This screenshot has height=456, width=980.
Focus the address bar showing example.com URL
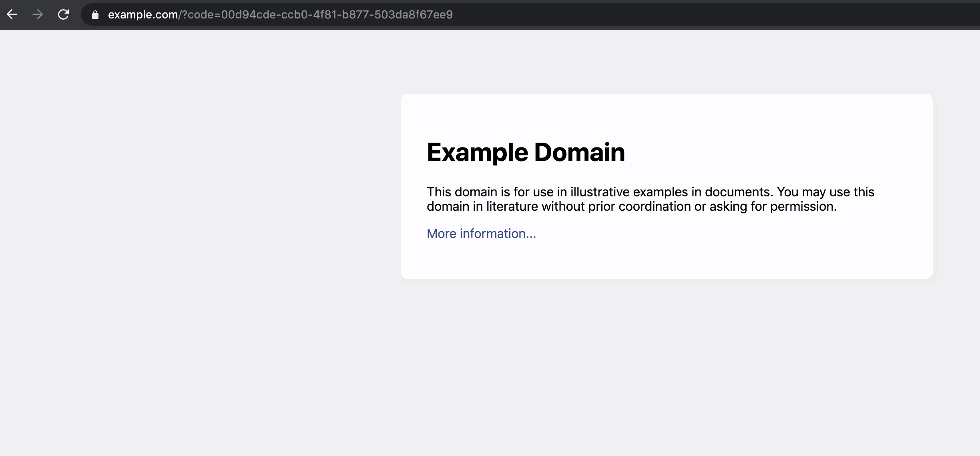[x=530, y=15]
